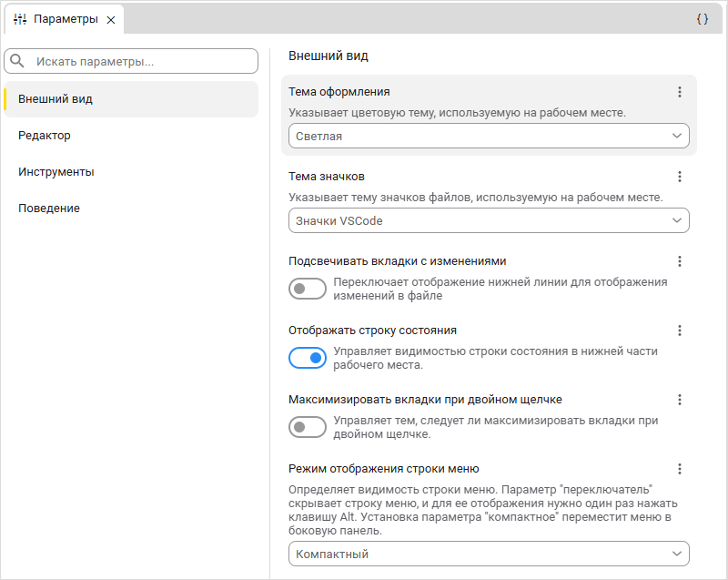The image size is (728, 580).
Task: Select the Внешний вид sidebar item
Action: pos(56,99)
